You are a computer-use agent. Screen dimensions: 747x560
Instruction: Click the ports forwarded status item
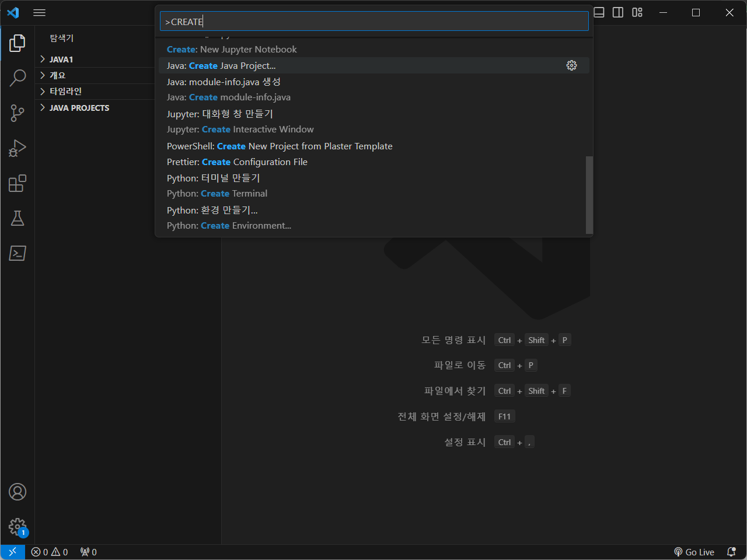[x=89, y=552]
